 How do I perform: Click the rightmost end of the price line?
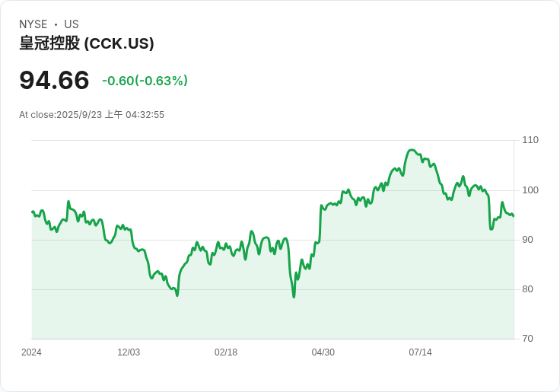(x=514, y=216)
